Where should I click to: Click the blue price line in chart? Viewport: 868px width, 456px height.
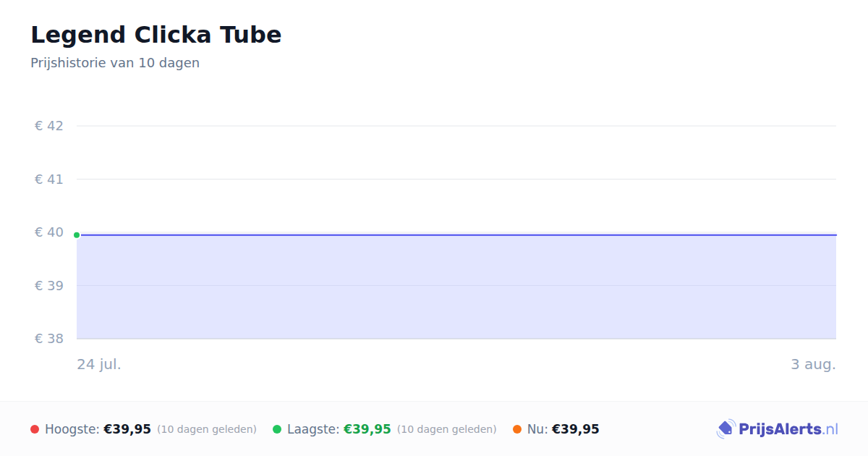click(456, 235)
